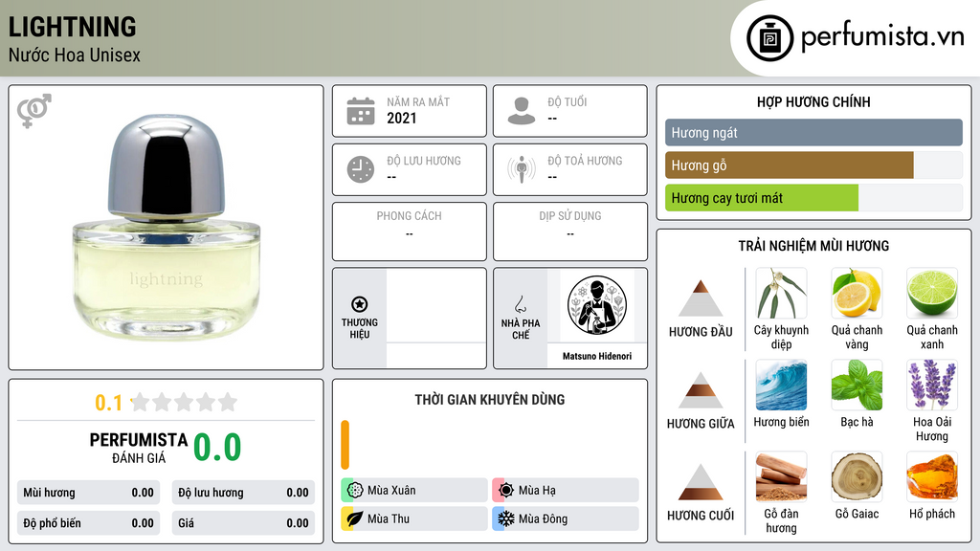Open the Mùa Đông season button
980x551 pixels.
pos(566,518)
